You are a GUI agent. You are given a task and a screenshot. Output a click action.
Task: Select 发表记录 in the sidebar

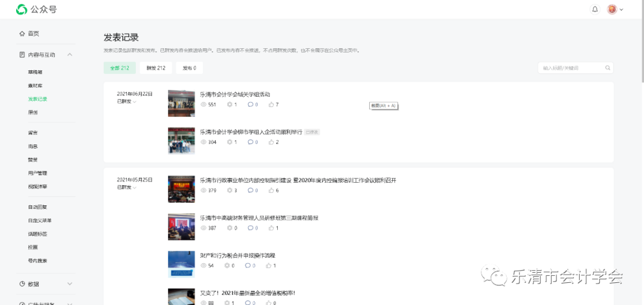tap(38, 99)
